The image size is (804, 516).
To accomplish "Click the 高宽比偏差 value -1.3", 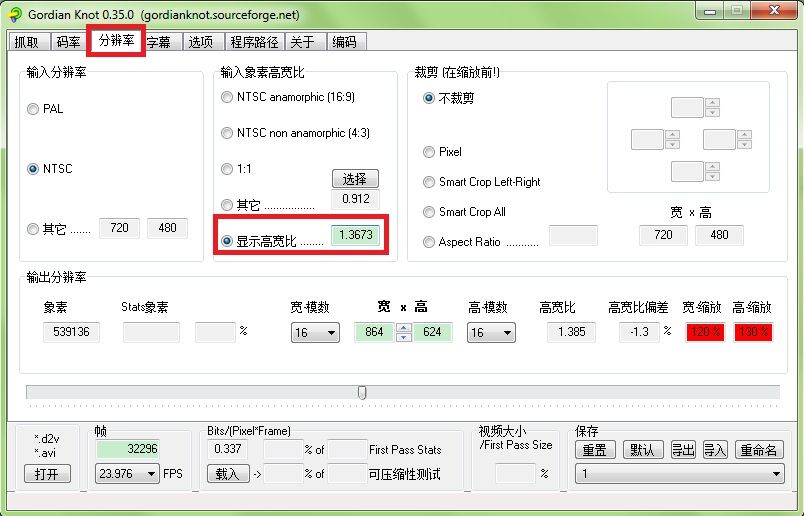I will (x=639, y=332).
